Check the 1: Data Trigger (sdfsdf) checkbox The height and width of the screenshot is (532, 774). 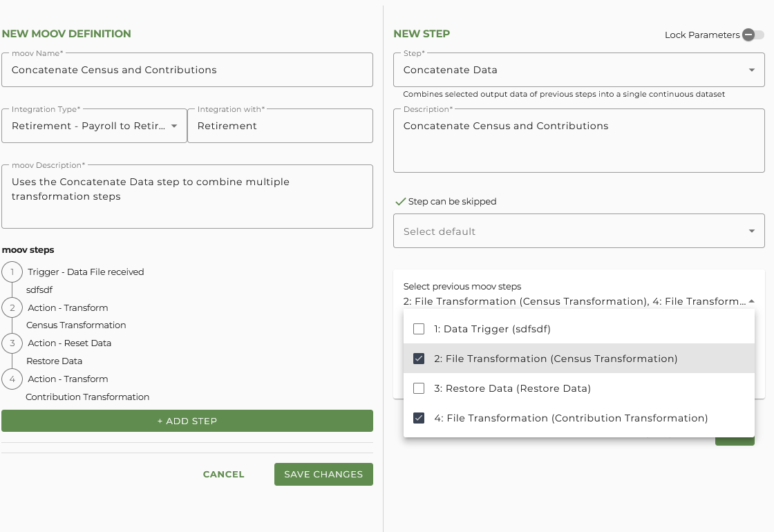pyautogui.click(x=419, y=329)
